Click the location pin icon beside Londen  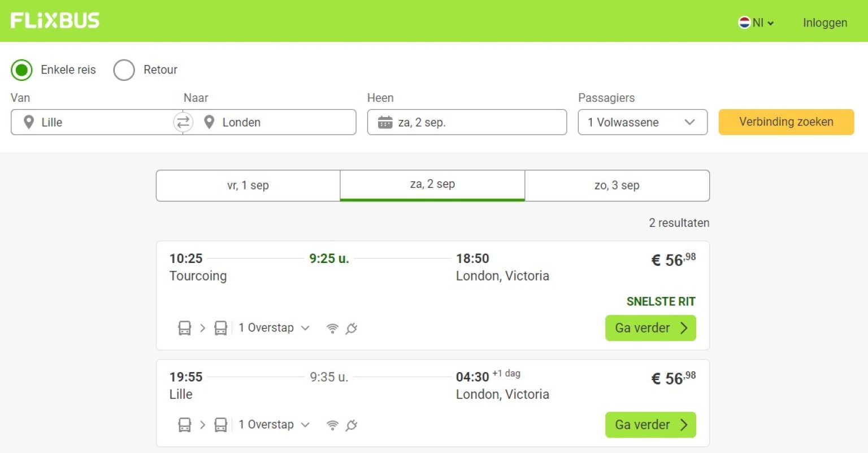209,122
